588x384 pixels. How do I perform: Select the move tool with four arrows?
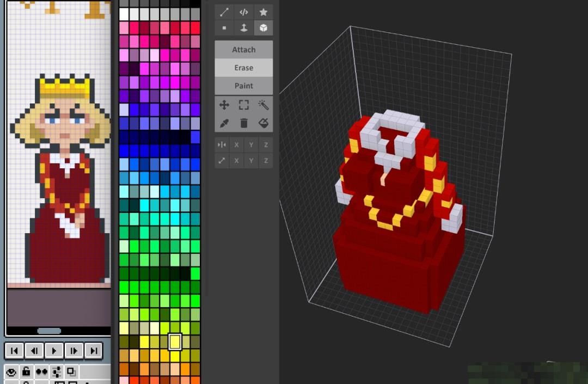(x=224, y=105)
